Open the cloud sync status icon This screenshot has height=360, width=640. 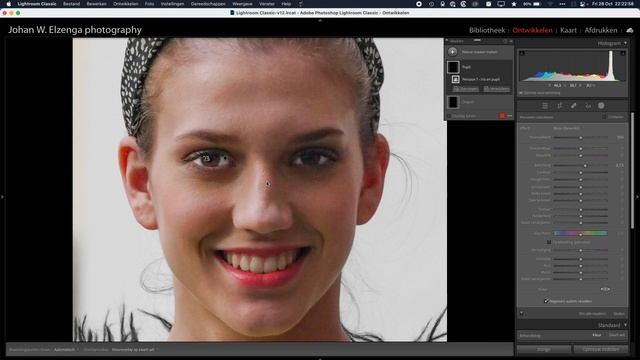630,30
